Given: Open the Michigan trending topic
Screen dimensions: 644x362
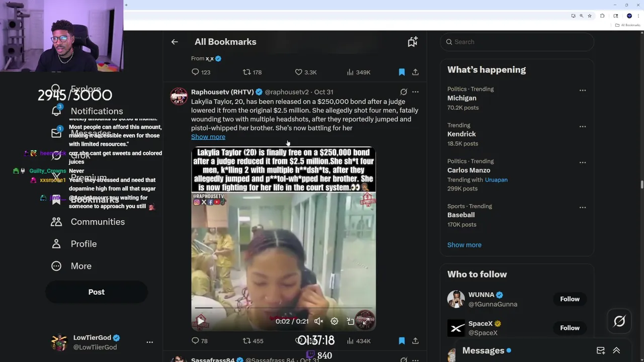Looking at the screenshot, I should pos(462,98).
